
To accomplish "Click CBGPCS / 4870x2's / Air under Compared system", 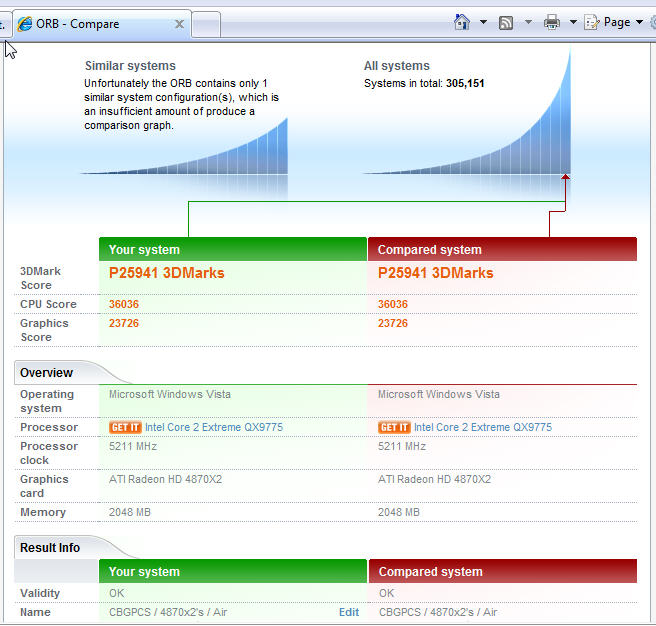I will coord(438,612).
